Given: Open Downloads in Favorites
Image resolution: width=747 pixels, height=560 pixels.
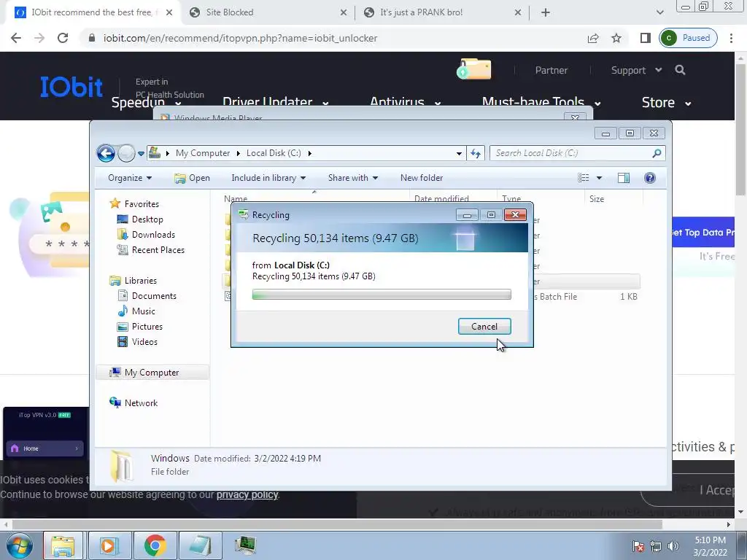Looking at the screenshot, I should pos(153,234).
